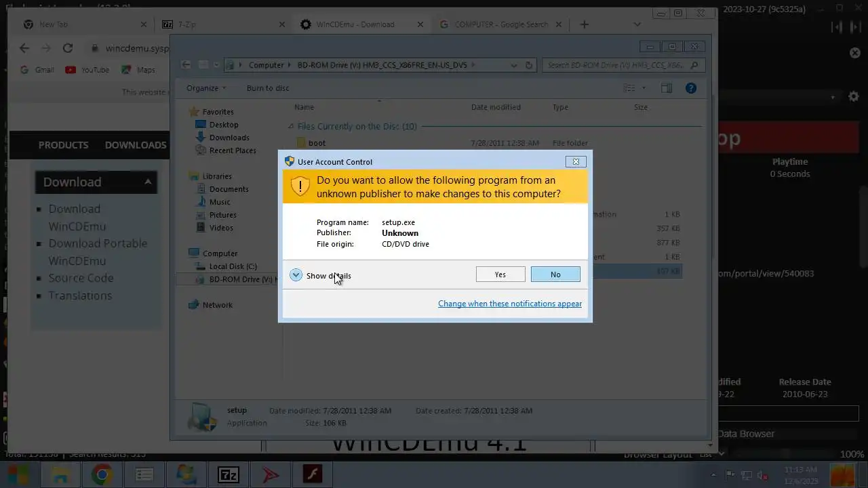868x488 pixels.
Task: Click PRODUCTS in WinCDEmu site menu
Action: tap(63, 145)
